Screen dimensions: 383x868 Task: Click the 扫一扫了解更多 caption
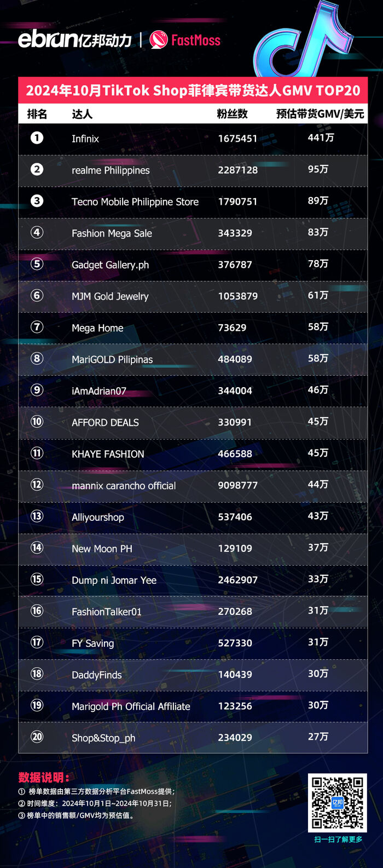click(x=338, y=839)
